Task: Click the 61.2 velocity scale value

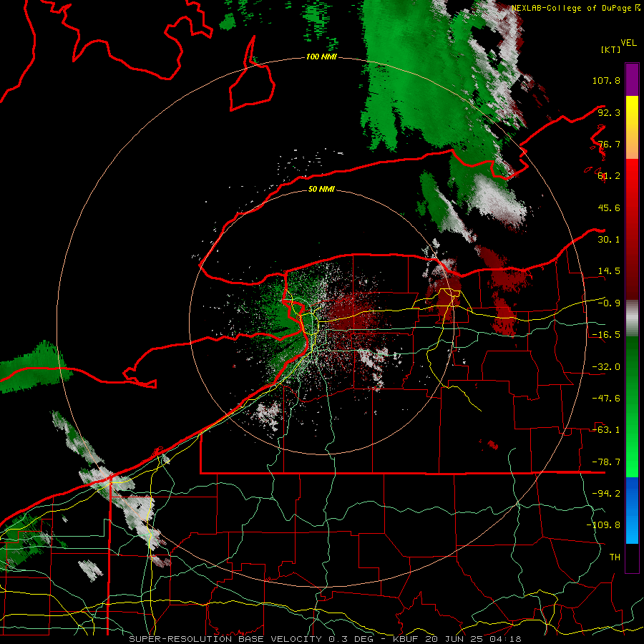Action: coord(609,176)
